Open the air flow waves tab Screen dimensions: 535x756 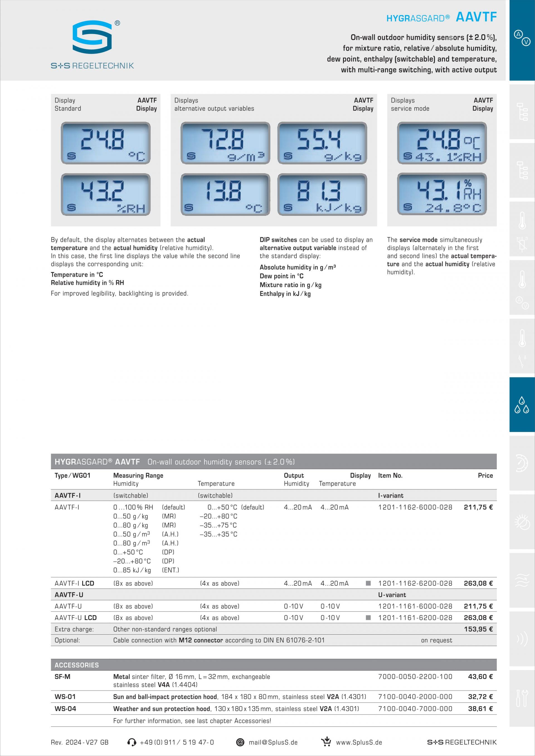[x=522, y=580]
